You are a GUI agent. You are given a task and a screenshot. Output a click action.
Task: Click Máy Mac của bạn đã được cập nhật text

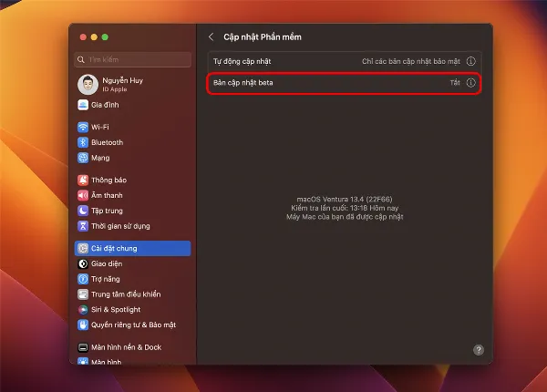click(345, 217)
